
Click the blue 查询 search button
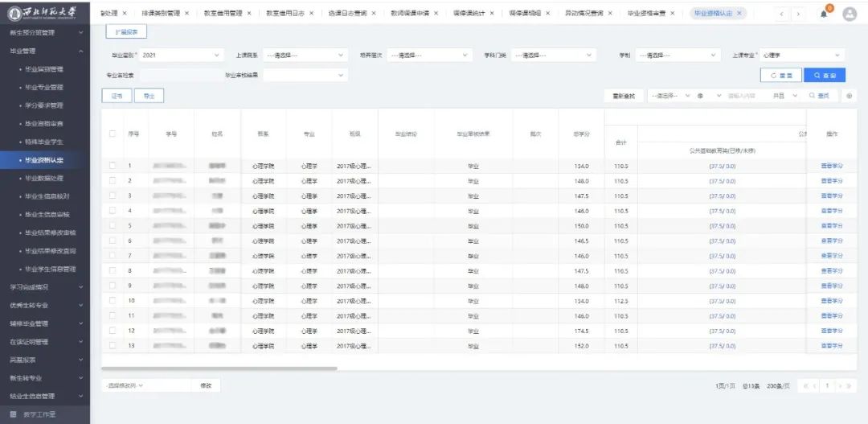825,75
